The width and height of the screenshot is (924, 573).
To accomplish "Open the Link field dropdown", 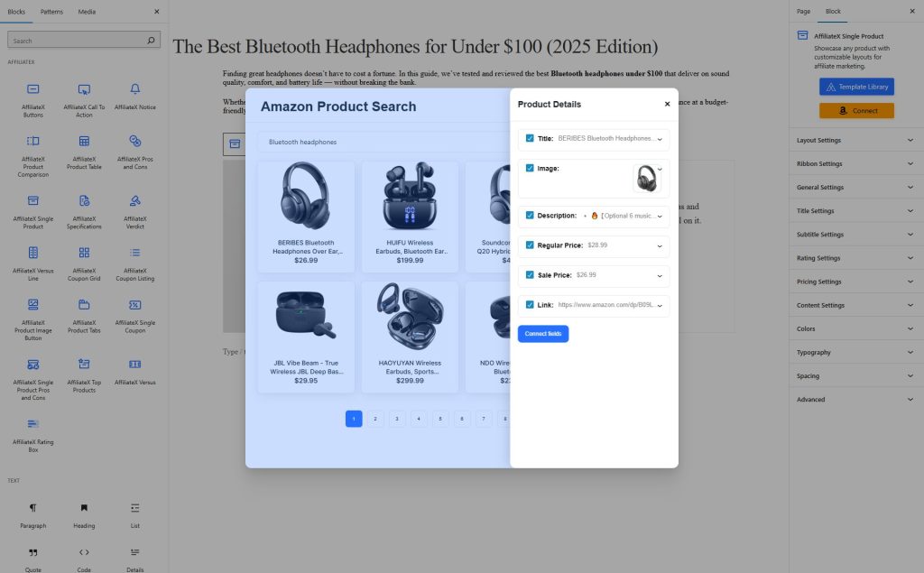I will point(660,305).
